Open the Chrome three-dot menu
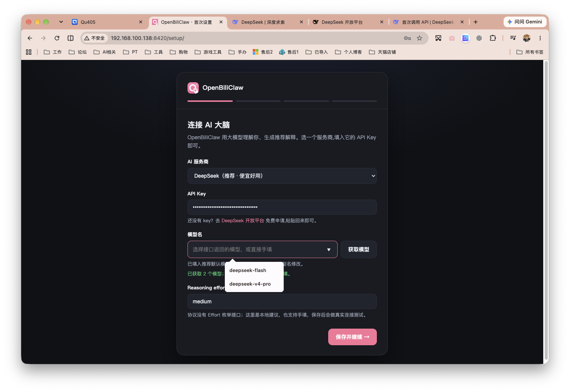Screen dimensions: 570x392 click(540, 38)
